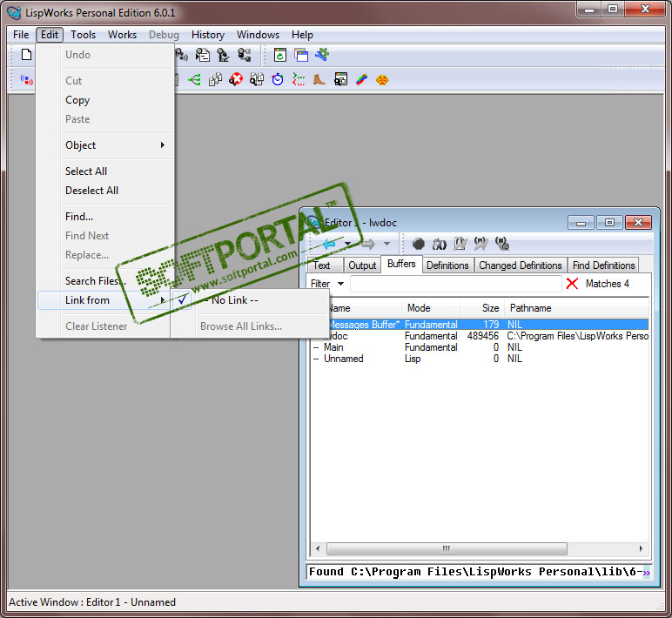The height and width of the screenshot is (618, 672).
Task: Choose Find... from the Edit menu
Action: click(105, 217)
